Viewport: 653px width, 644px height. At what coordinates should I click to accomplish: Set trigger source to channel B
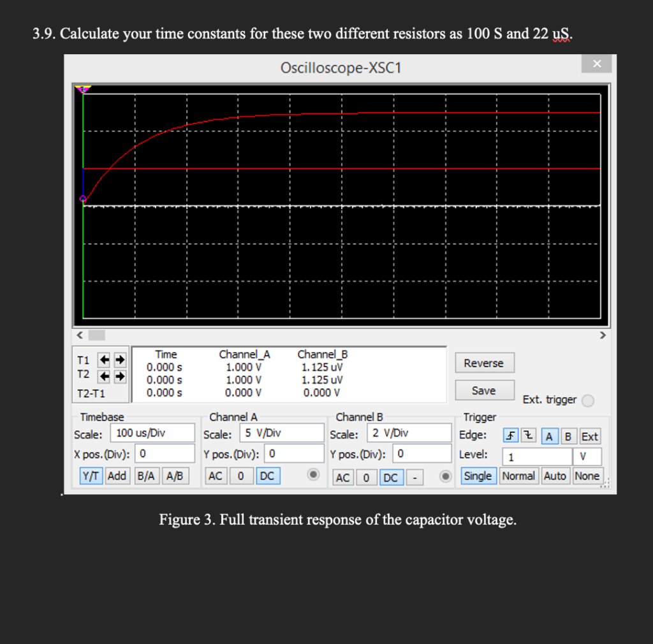(x=568, y=436)
